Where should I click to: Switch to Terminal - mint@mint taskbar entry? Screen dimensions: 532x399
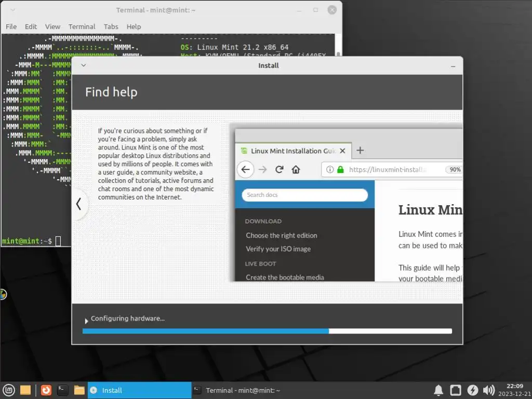[243, 390]
